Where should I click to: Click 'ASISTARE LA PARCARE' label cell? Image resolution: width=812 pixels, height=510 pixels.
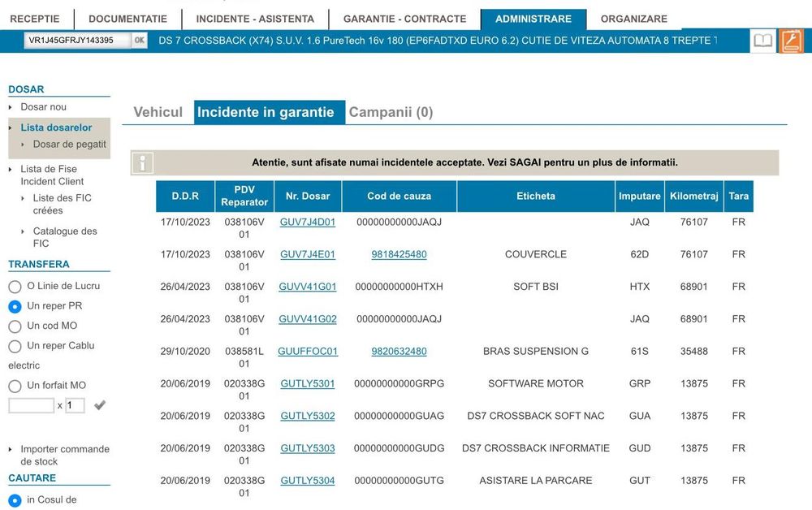[x=536, y=481]
